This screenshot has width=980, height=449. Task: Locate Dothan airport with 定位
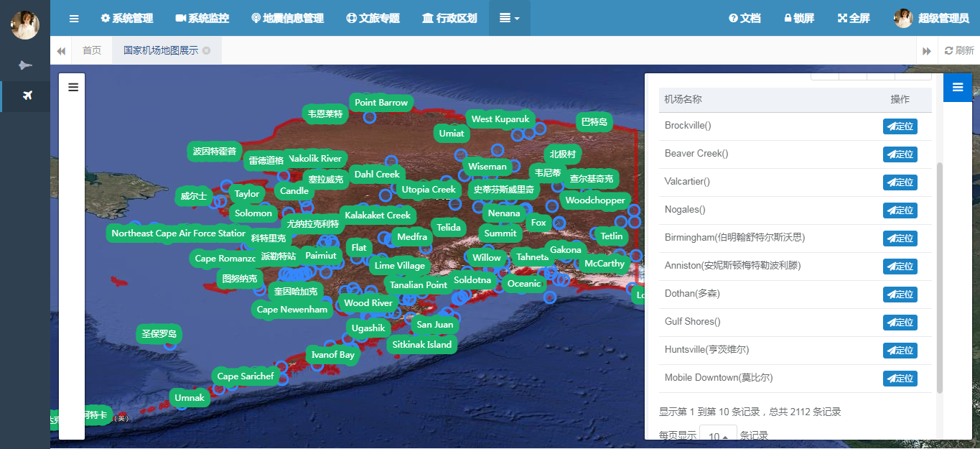coord(900,295)
